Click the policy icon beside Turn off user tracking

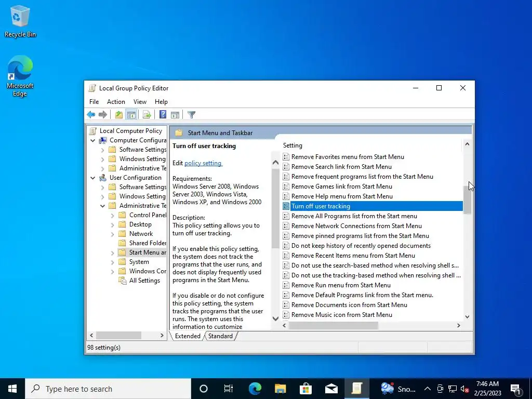point(286,206)
